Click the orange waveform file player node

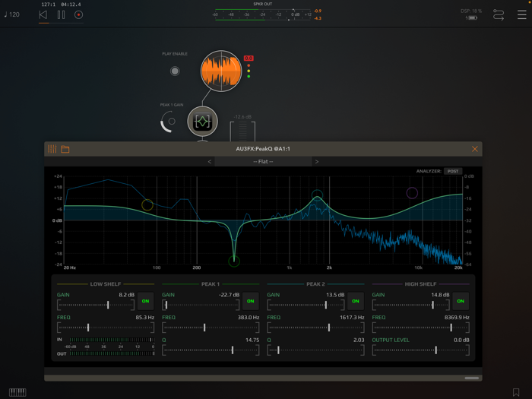click(220, 71)
